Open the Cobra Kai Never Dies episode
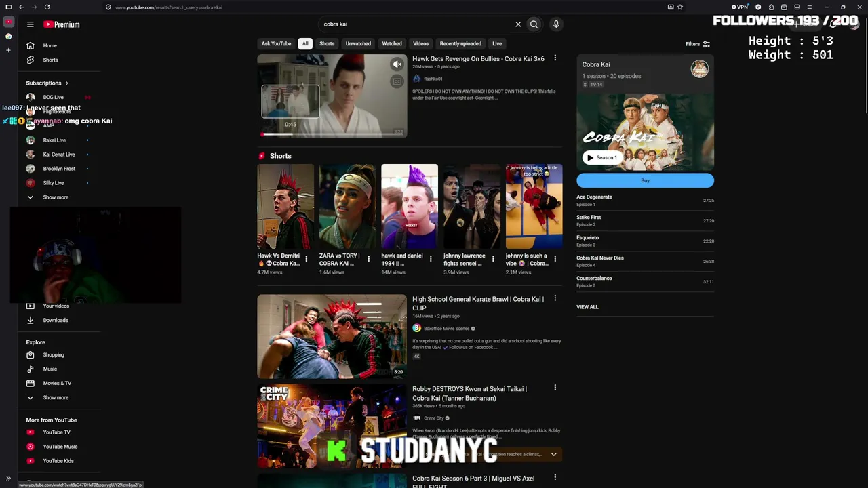This screenshot has height=488, width=868. tap(645, 261)
